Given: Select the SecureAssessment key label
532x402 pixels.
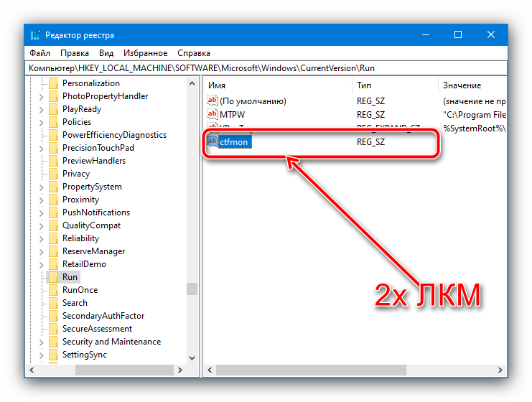Looking at the screenshot, I should [98, 329].
